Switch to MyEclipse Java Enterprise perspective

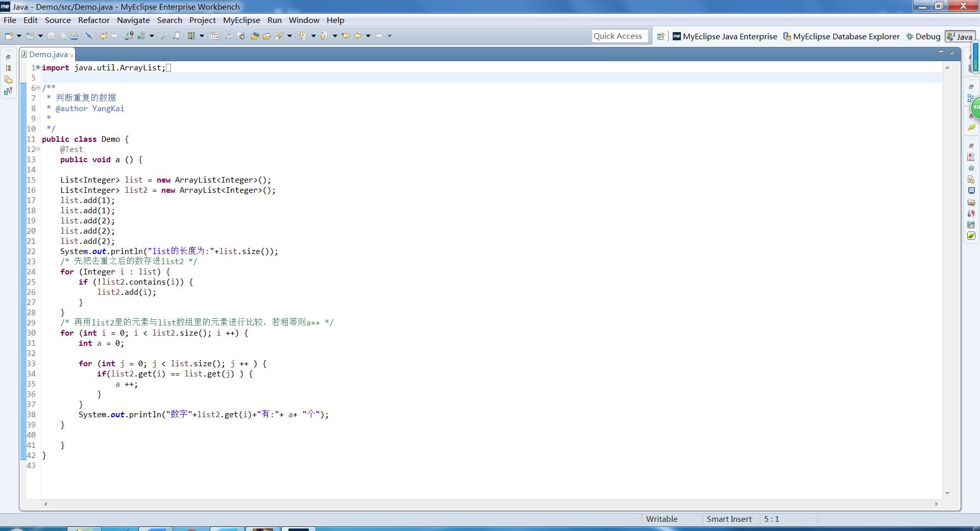tap(725, 36)
